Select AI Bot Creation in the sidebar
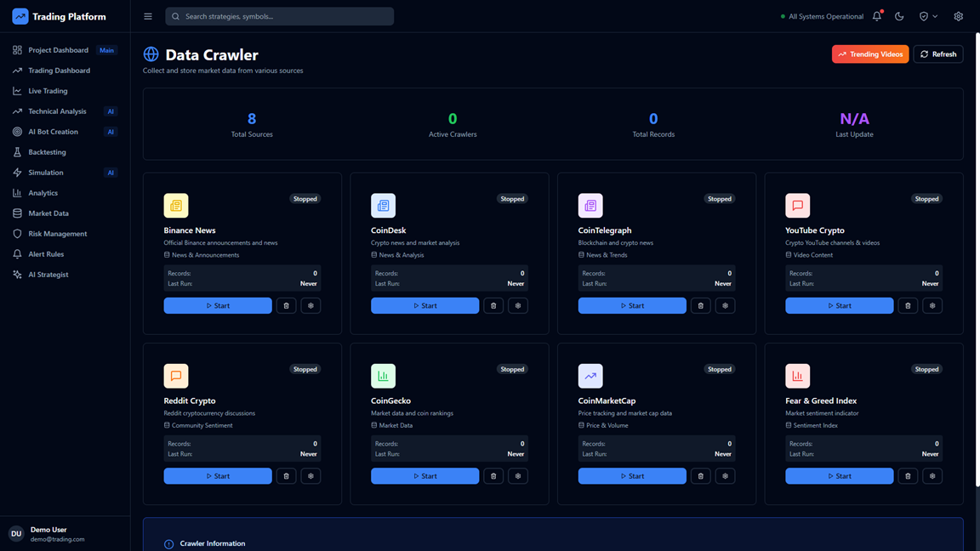 [x=53, y=132]
